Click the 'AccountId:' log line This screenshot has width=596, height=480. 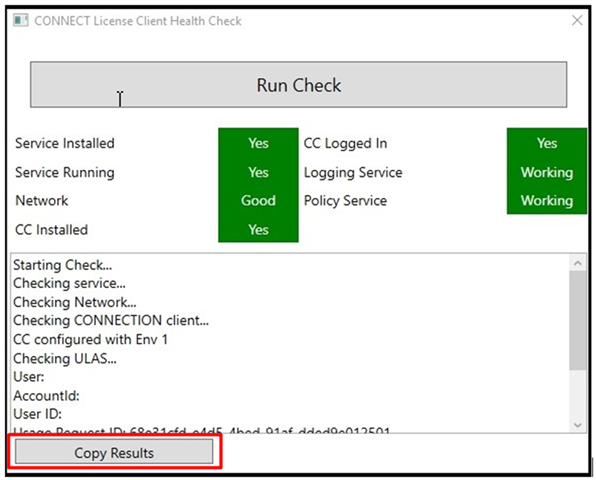pos(46,396)
